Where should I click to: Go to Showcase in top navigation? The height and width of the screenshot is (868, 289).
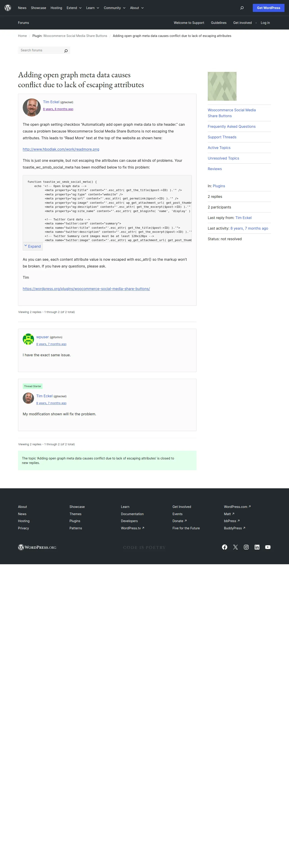38,8
